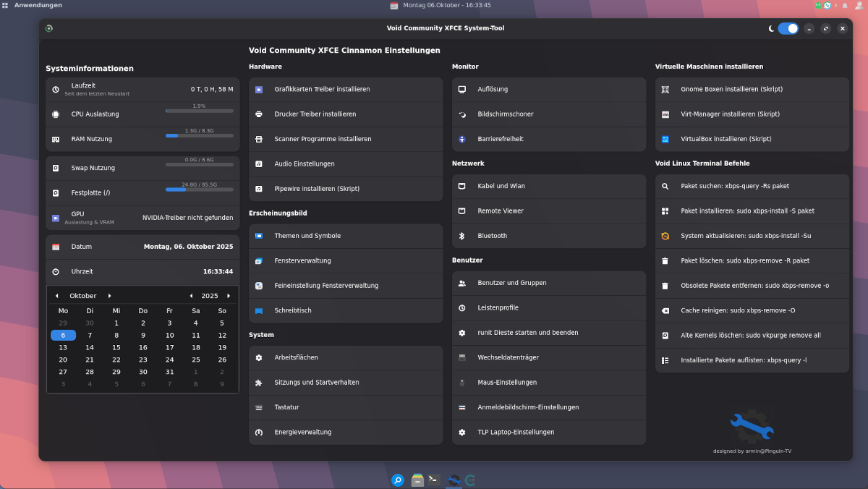The height and width of the screenshot is (489, 868).
Task: Click System aktualisieren xbps-install command
Action: click(746, 236)
